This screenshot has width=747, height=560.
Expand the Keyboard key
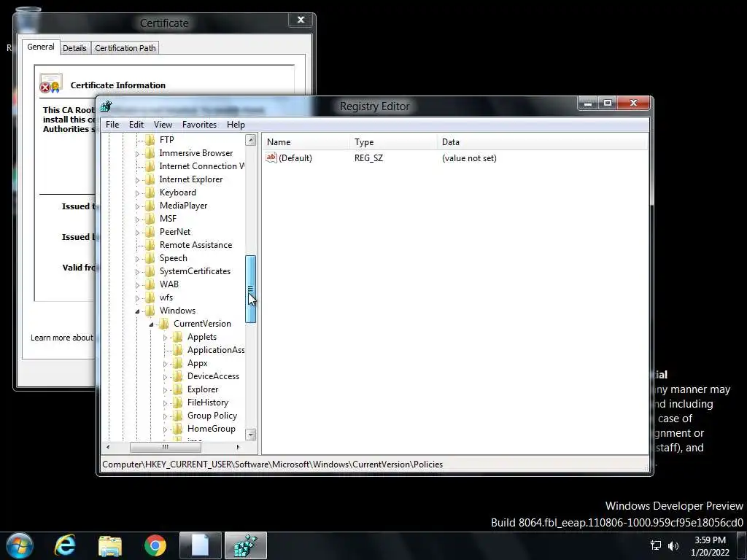click(x=137, y=193)
